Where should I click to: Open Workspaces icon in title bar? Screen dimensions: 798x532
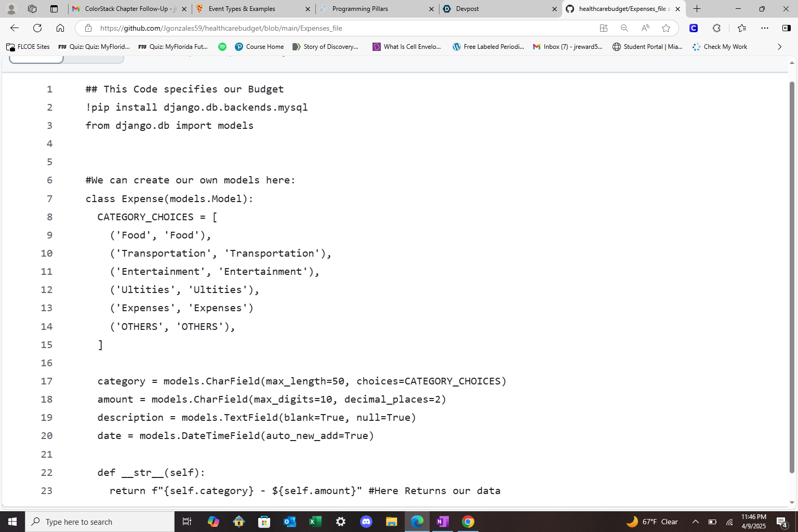click(x=32, y=9)
